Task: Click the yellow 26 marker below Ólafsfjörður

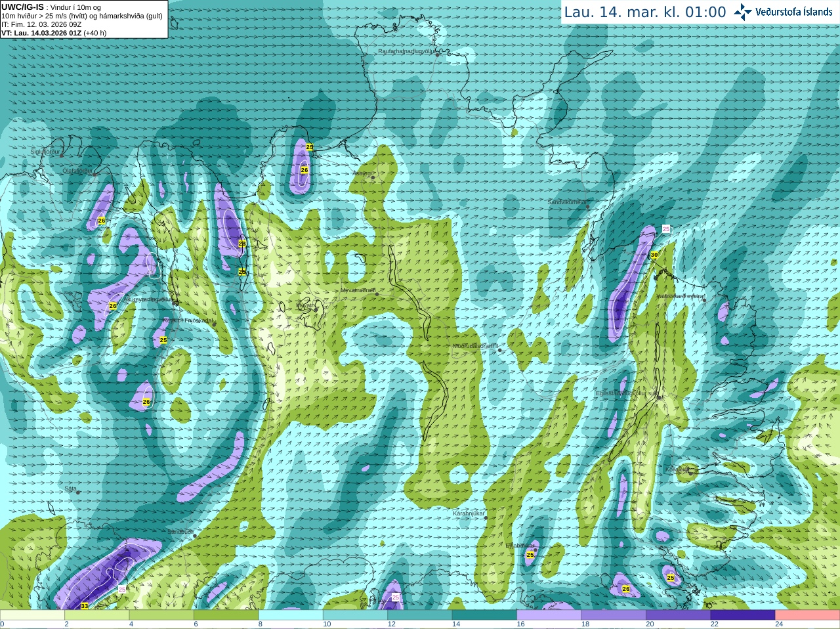Action: pos(101,221)
